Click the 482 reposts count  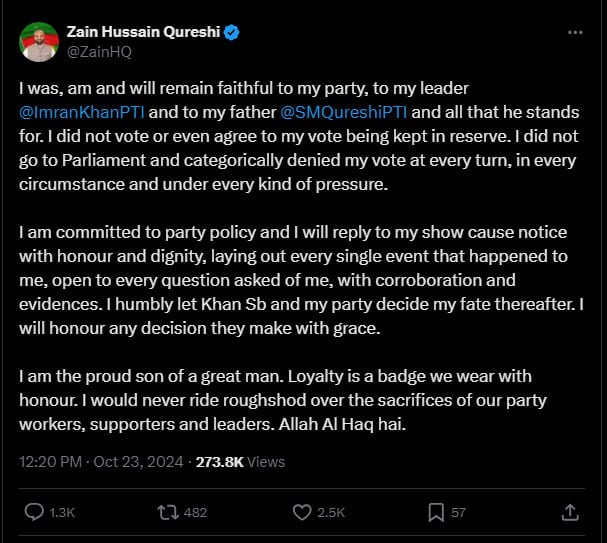tap(195, 512)
